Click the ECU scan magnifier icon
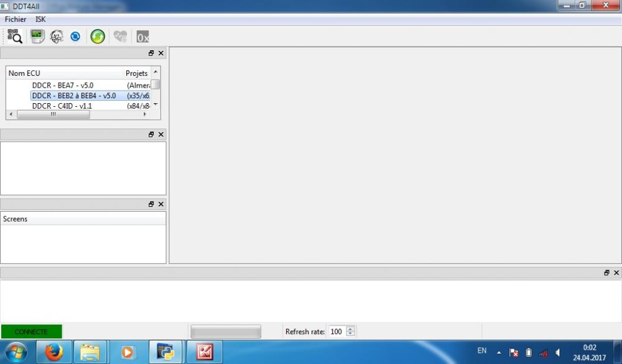The width and height of the screenshot is (622, 364). [x=15, y=37]
